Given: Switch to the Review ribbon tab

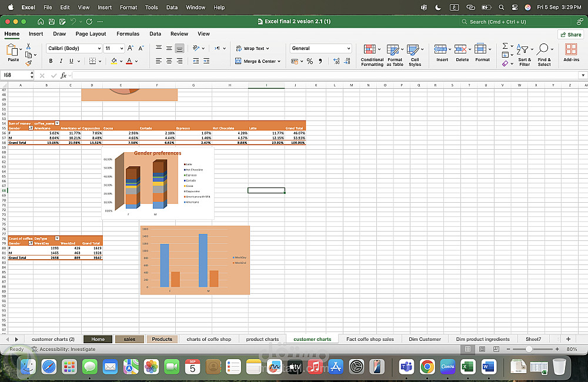Looking at the screenshot, I should click(x=179, y=33).
